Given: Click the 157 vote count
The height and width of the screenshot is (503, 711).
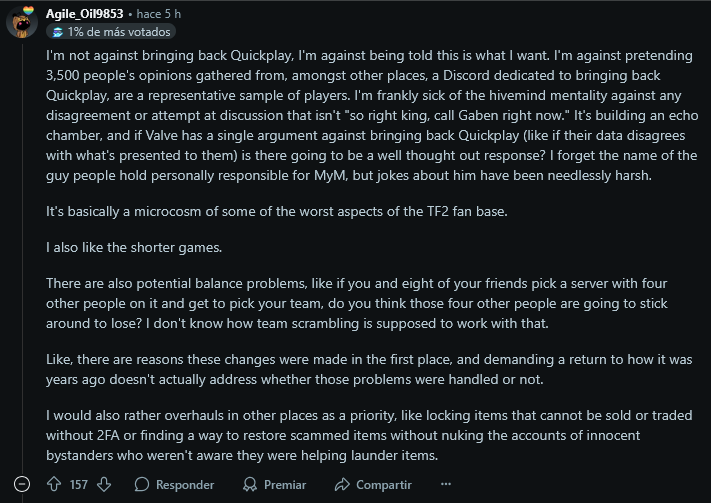Looking at the screenshot, I should 79,485.
